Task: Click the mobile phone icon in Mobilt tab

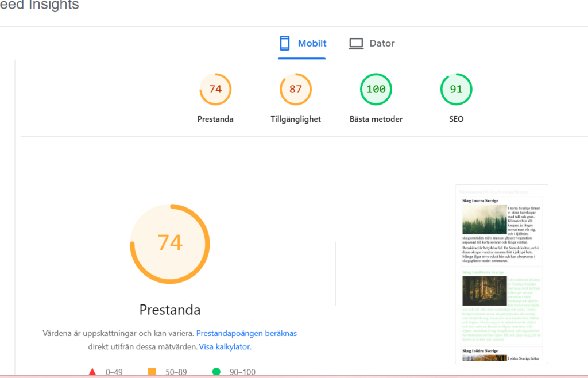Action: (284, 44)
